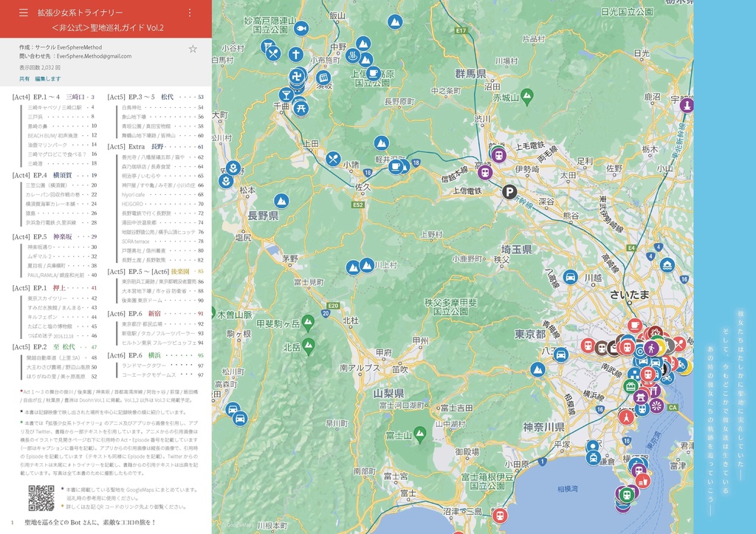Select the 猿島 entry under 横須賀

pos(61,213)
